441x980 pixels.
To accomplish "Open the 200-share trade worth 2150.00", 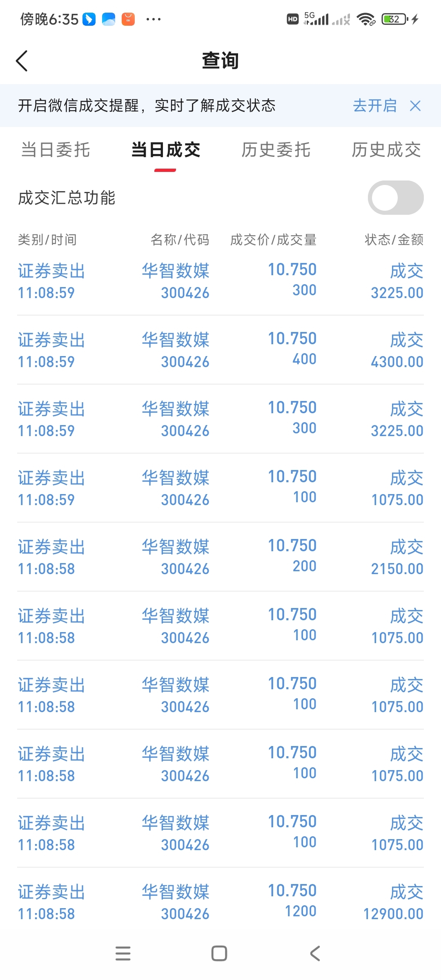I will coord(220,557).
